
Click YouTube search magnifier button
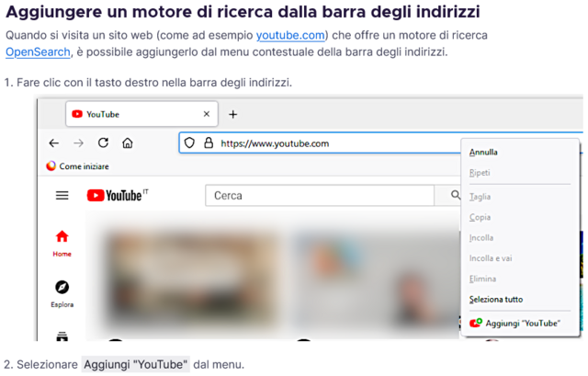(456, 195)
